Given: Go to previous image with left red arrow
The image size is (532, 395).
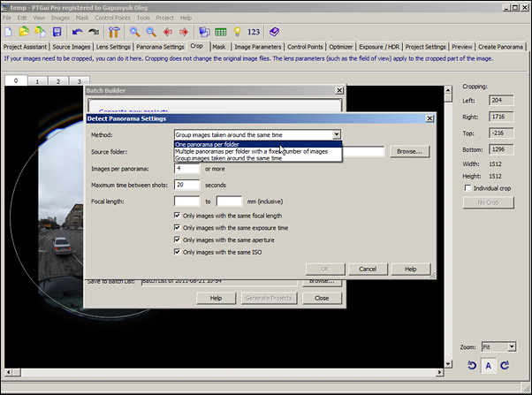Looking at the screenshot, I should click(x=168, y=32).
